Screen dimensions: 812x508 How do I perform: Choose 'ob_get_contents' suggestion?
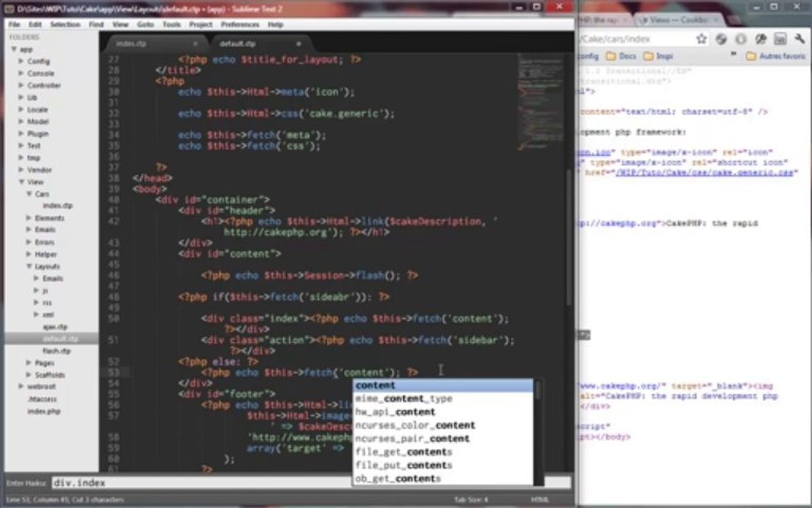[443, 478]
